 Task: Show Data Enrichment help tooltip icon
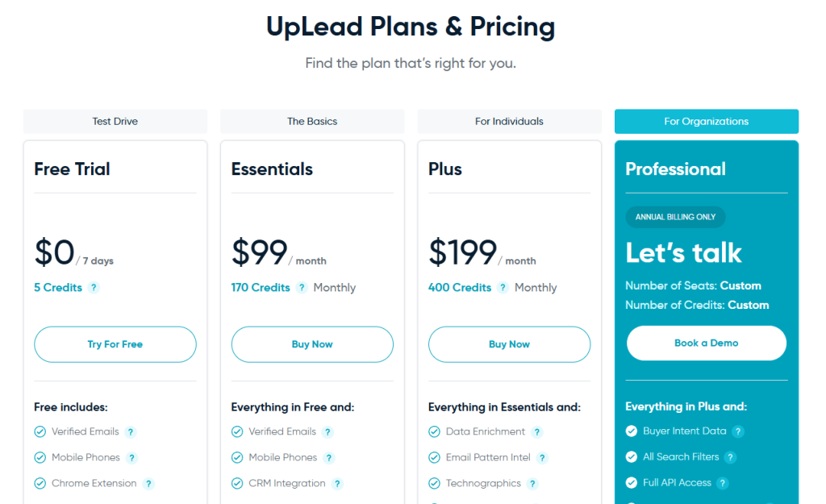[x=537, y=432]
